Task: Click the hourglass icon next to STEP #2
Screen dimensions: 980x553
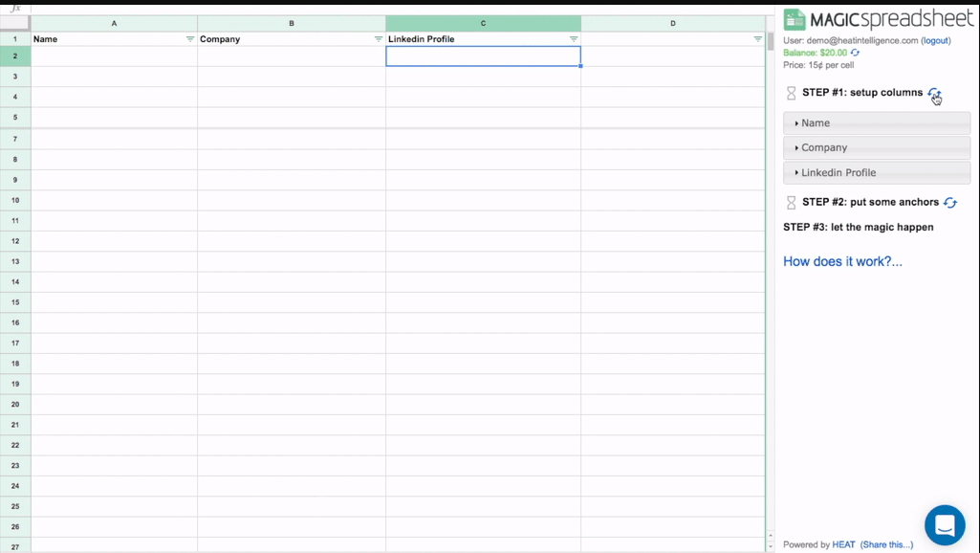Action: (x=791, y=203)
